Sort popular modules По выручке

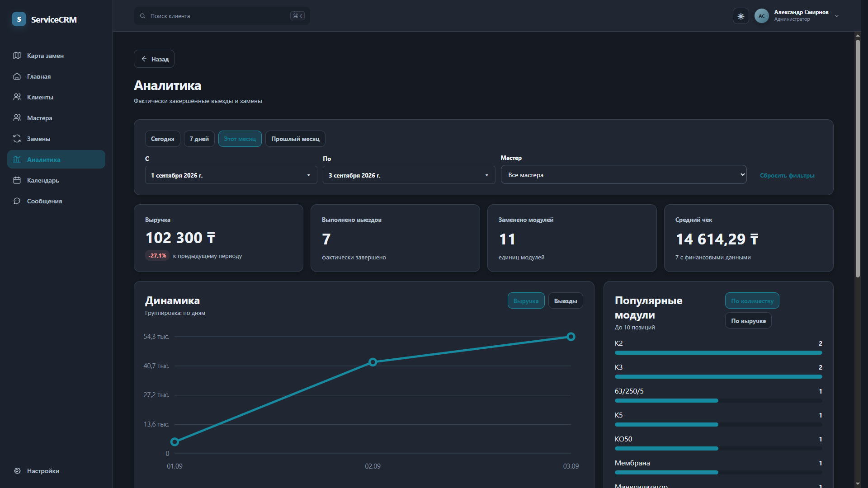748,321
